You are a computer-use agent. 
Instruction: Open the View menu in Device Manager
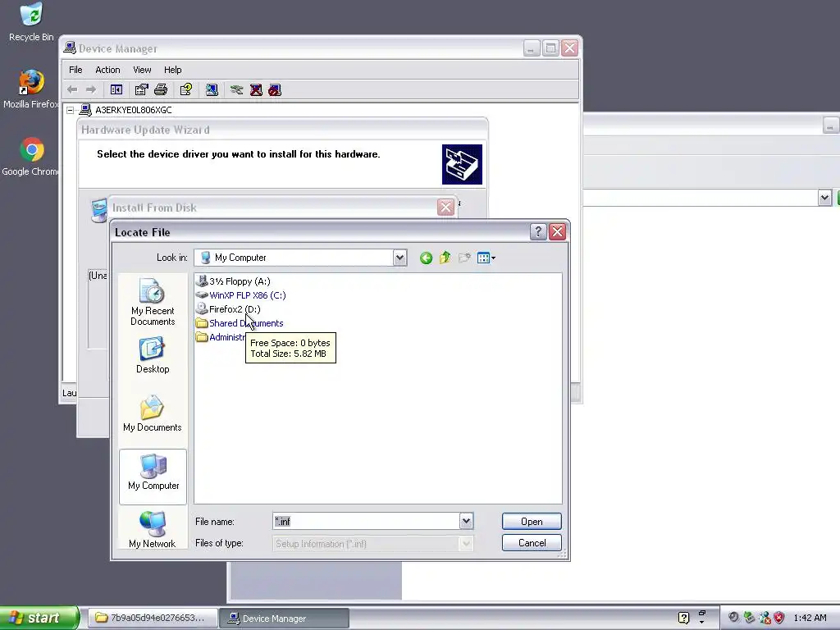pyautogui.click(x=142, y=70)
